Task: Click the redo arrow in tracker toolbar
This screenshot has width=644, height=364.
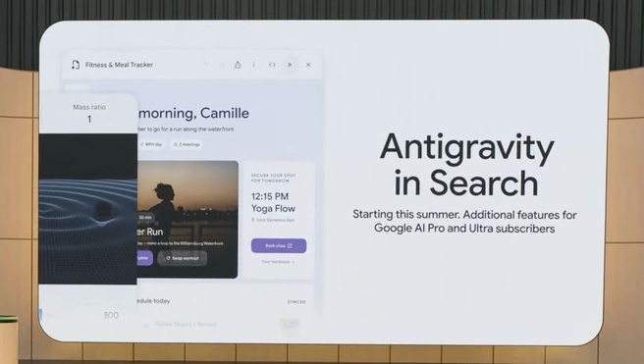Action: click(x=222, y=65)
